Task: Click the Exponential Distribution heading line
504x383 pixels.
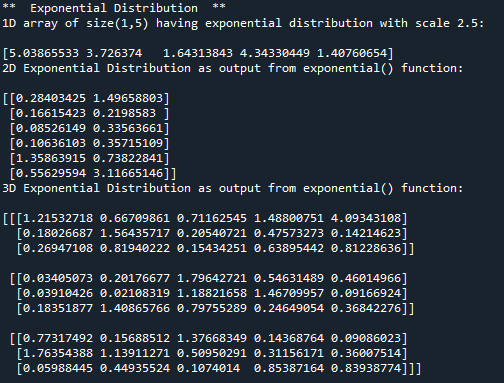Action: coord(114,8)
